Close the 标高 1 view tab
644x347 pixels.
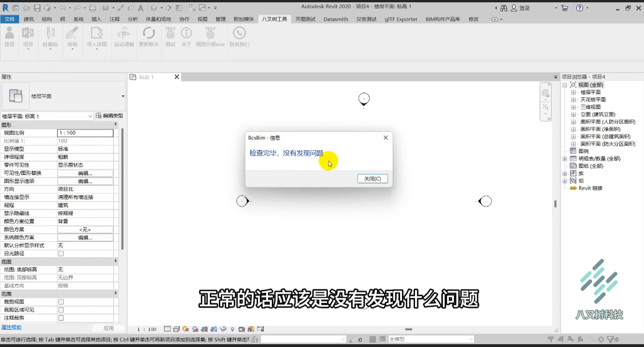(177, 77)
